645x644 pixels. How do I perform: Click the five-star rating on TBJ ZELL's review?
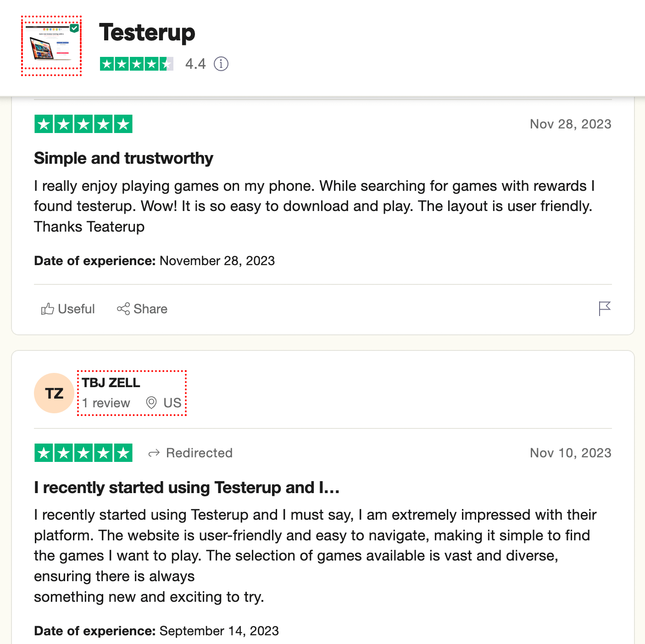[x=83, y=453]
